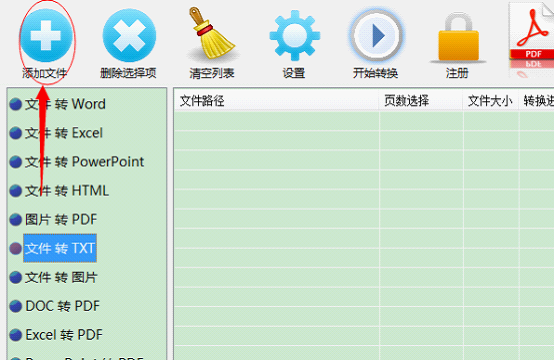Click the 清空列表 text label
This screenshot has width=555, height=361.
212,73
